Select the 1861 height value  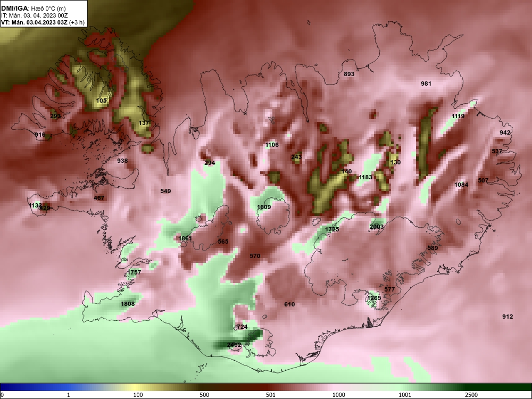[x=185, y=238]
